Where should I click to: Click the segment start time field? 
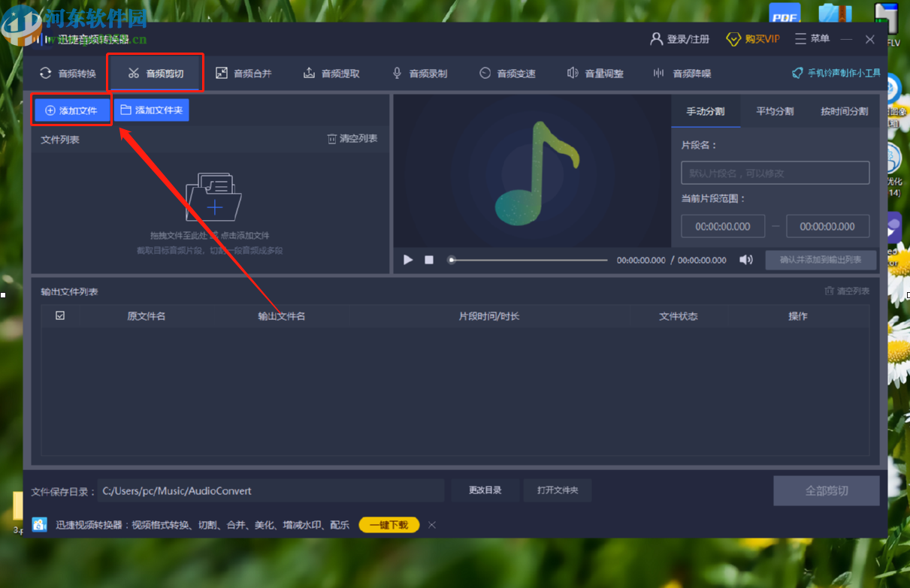(723, 226)
